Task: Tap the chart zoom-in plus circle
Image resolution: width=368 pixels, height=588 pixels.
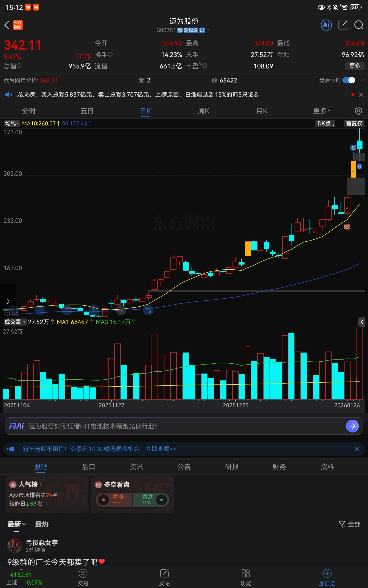Action: [67, 310]
